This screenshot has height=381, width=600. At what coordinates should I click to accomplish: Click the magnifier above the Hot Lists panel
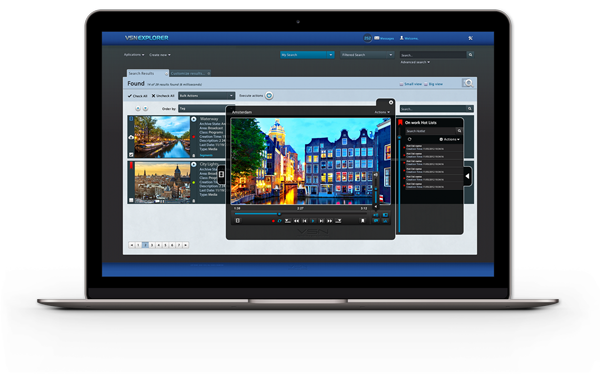click(x=470, y=109)
